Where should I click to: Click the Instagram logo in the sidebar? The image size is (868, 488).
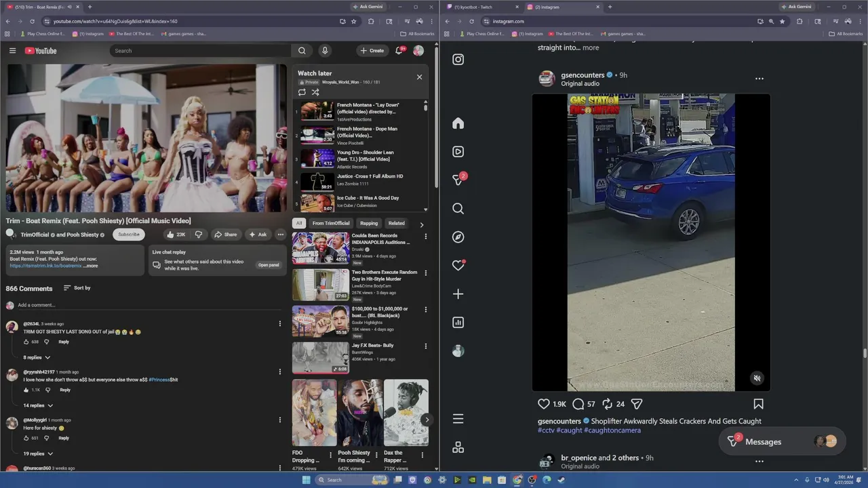[x=458, y=60]
